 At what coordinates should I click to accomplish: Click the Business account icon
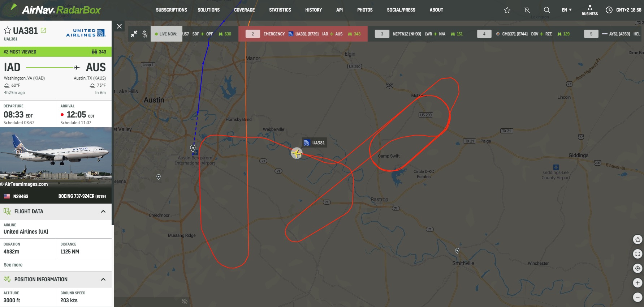[589, 10]
